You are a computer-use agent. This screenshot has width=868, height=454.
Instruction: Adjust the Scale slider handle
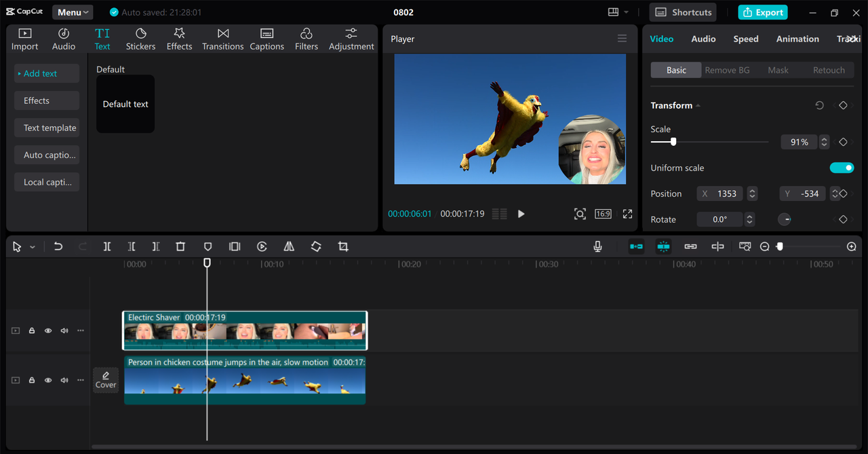673,142
